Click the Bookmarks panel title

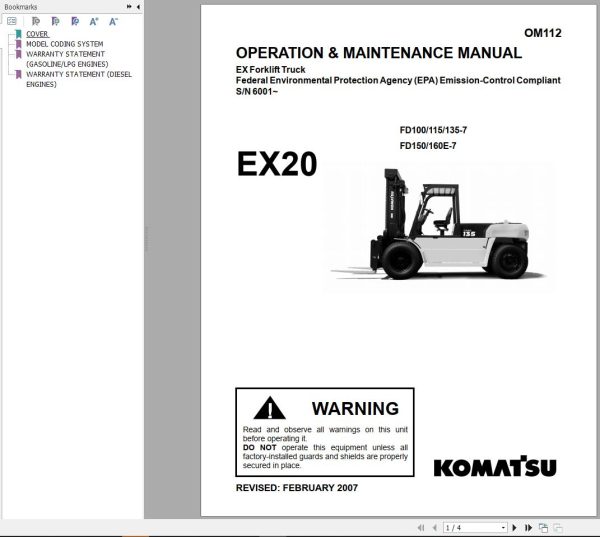point(21,7)
